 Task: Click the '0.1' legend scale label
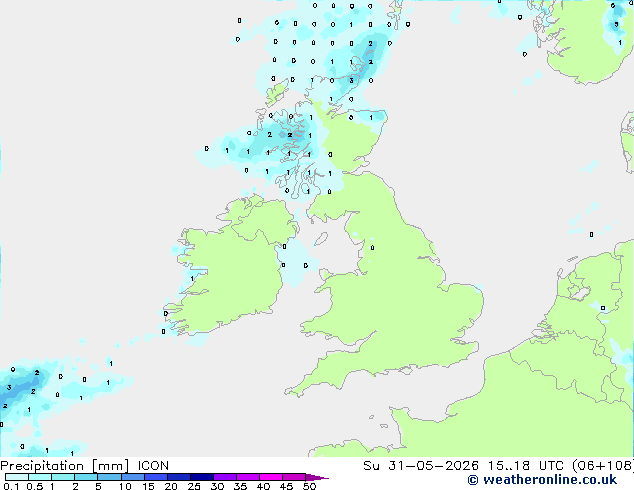(11, 486)
